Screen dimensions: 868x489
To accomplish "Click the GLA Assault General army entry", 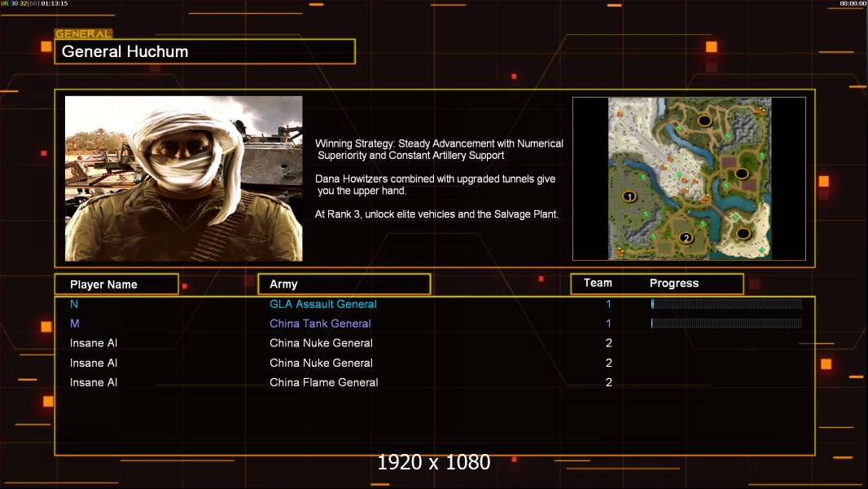I will (x=323, y=304).
